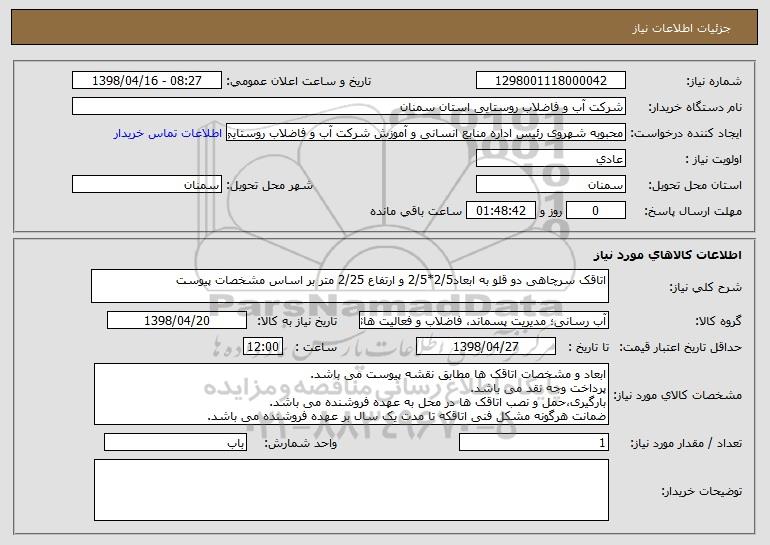Screen dimensions: 770x545
Task: Click the delivery province field سمنان
Action: pyautogui.click(x=550, y=185)
